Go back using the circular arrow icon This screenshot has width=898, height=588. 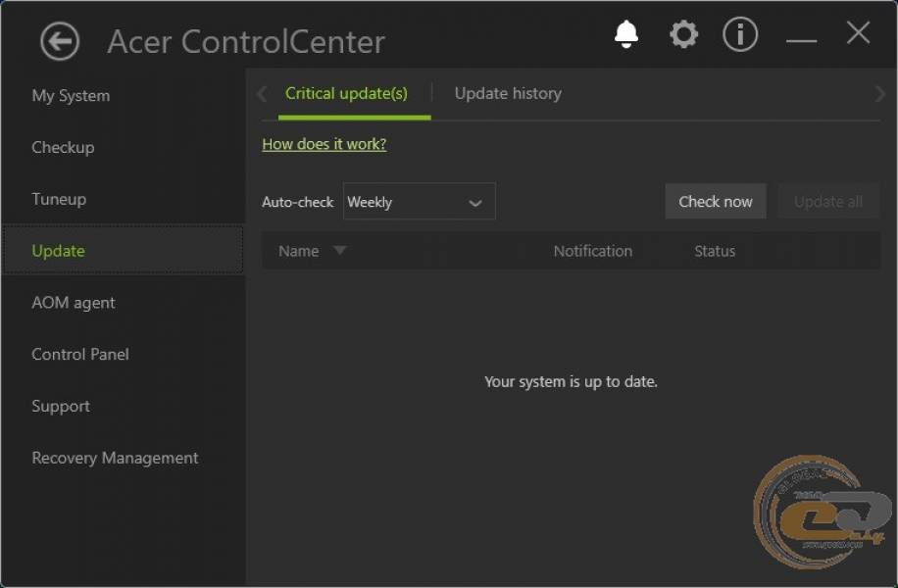[60, 41]
